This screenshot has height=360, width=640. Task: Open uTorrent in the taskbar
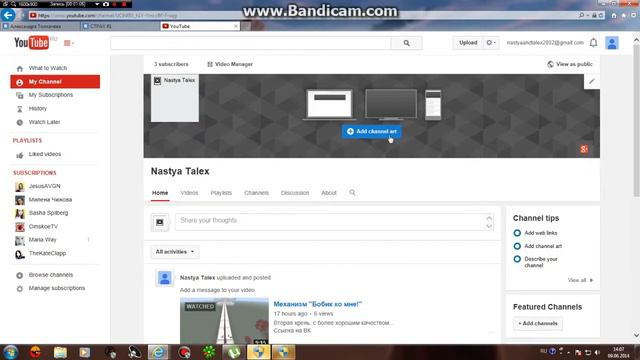click(x=234, y=352)
